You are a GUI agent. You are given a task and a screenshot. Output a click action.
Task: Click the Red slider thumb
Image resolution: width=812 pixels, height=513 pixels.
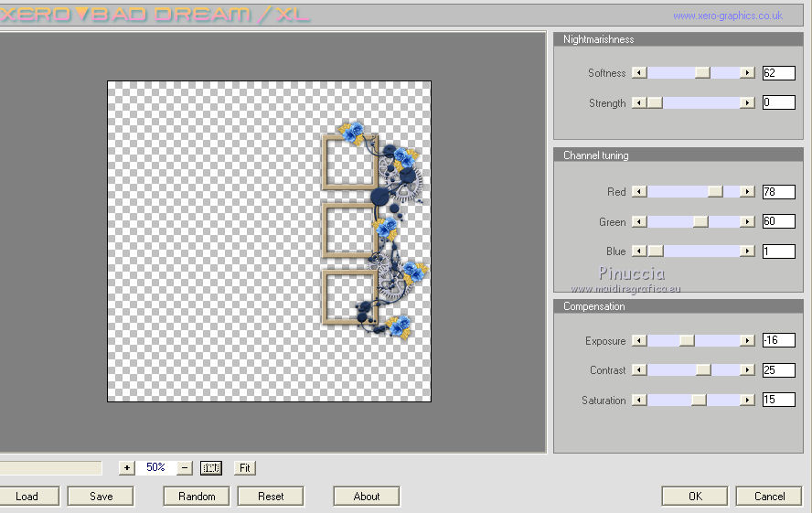[715, 191]
